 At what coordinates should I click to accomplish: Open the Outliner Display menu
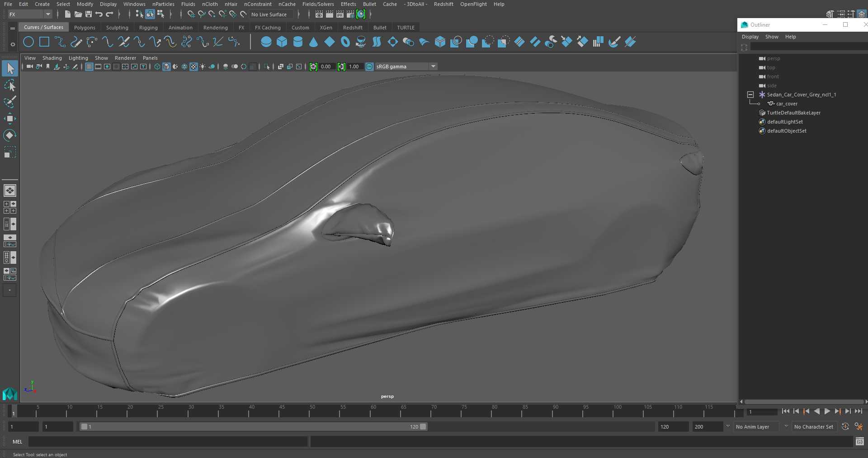coord(750,37)
